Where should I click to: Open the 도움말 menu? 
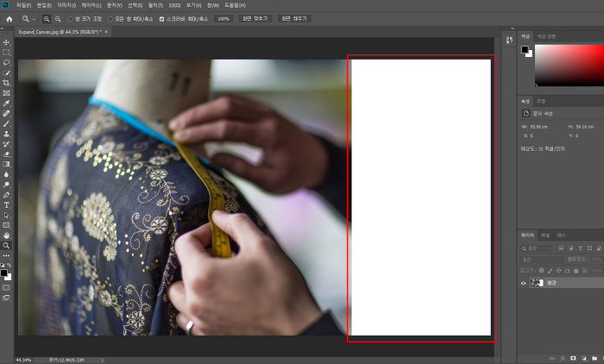[235, 5]
